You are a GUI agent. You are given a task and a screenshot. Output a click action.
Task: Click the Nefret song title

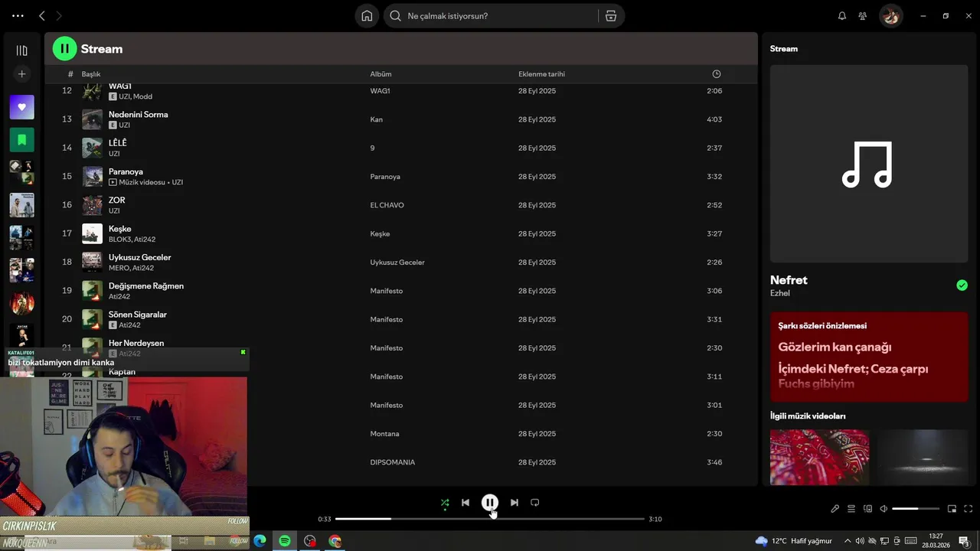pyautogui.click(x=789, y=280)
